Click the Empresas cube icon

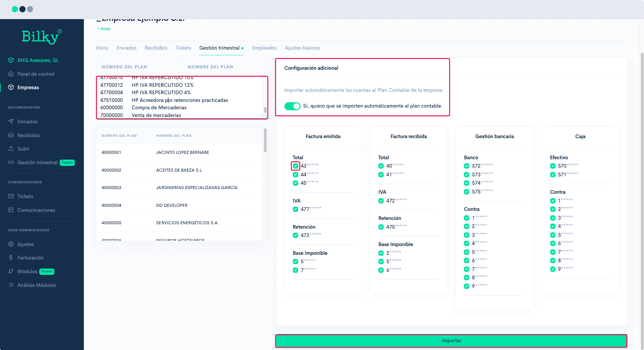(x=11, y=87)
